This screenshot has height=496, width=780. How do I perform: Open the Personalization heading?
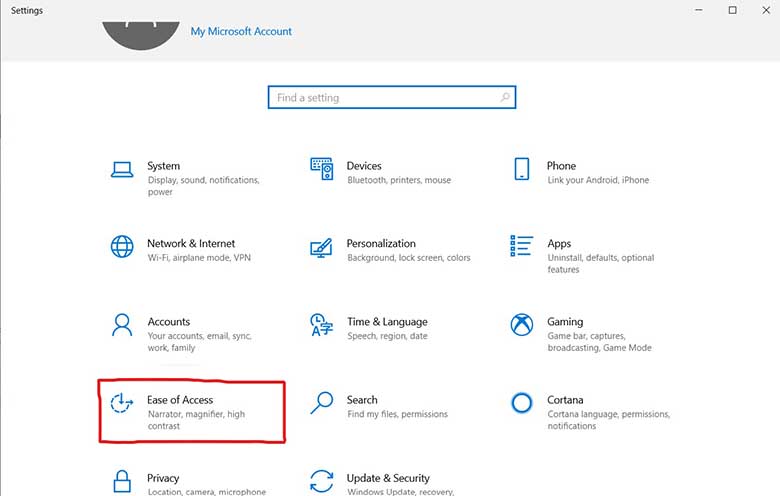[x=381, y=243]
